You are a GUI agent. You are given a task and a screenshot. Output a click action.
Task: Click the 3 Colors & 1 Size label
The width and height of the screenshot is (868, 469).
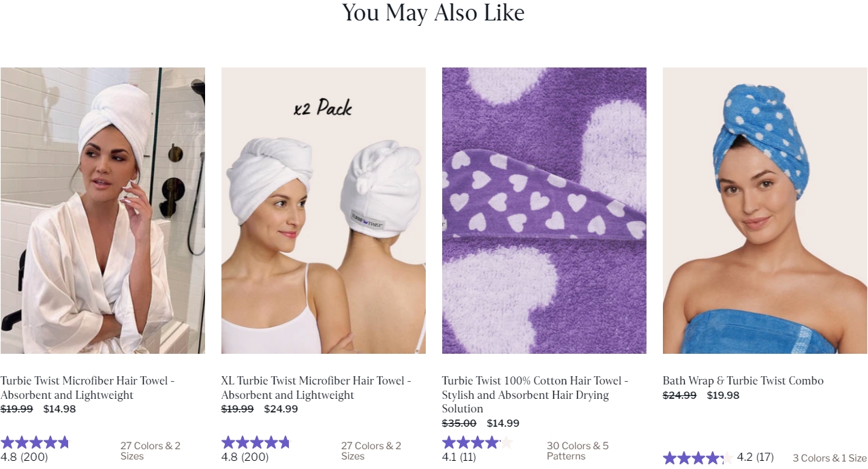pyautogui.click(x=829, y=458)
